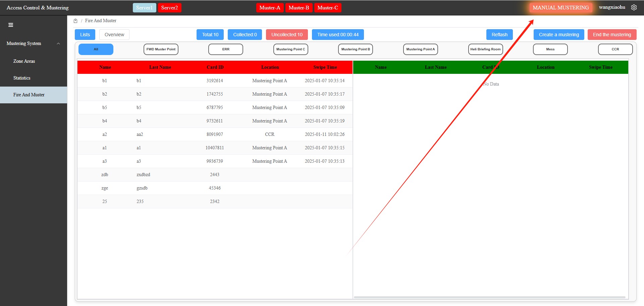The height and width of the screenshot is (306, 644).
Task: Click the hamburger menu collapse icon
Action: click(11, 25)
